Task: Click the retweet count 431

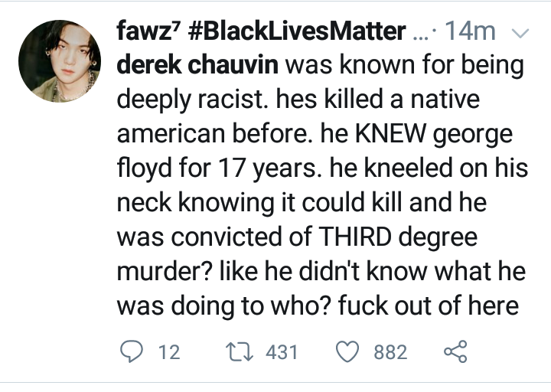Action: (x=281, y=352)
